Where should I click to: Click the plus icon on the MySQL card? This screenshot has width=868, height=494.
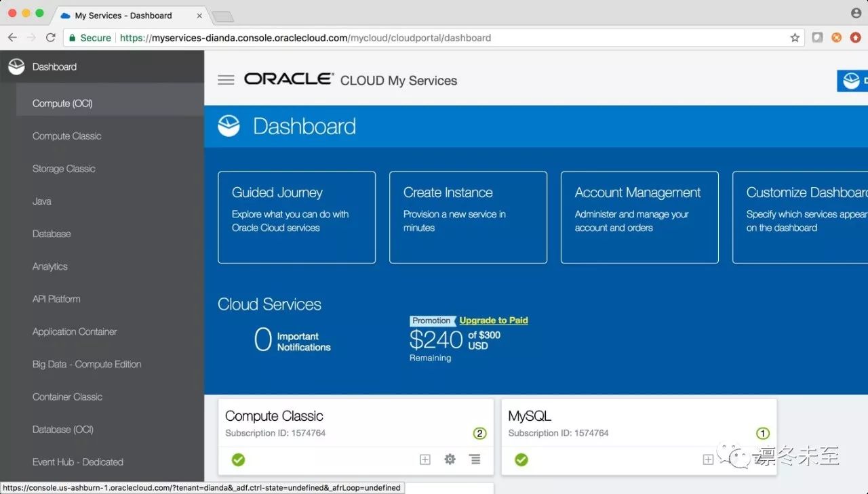(x=708, y=459)
